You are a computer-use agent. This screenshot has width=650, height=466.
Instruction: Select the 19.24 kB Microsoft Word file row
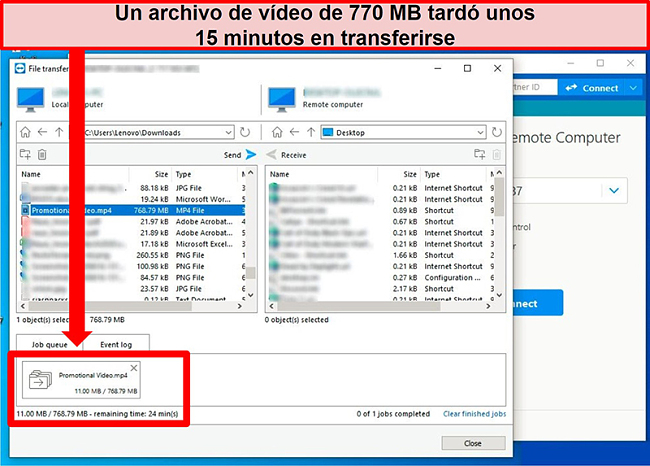click(133, 199)
